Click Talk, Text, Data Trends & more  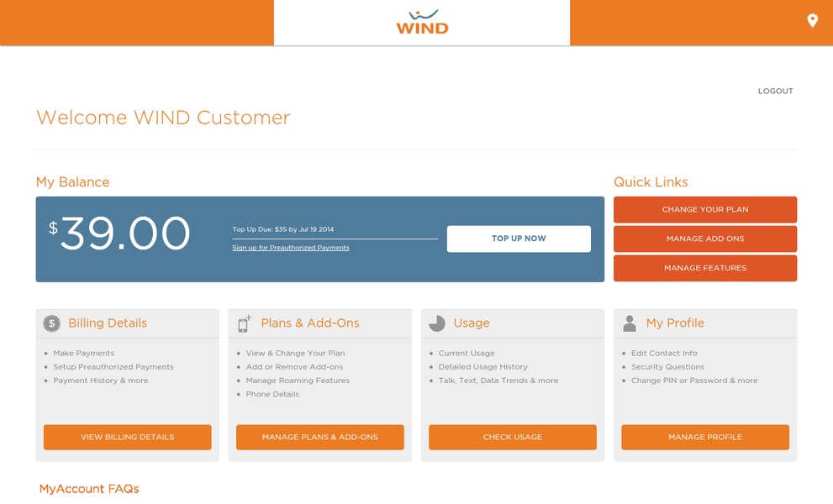coord(498,381)
